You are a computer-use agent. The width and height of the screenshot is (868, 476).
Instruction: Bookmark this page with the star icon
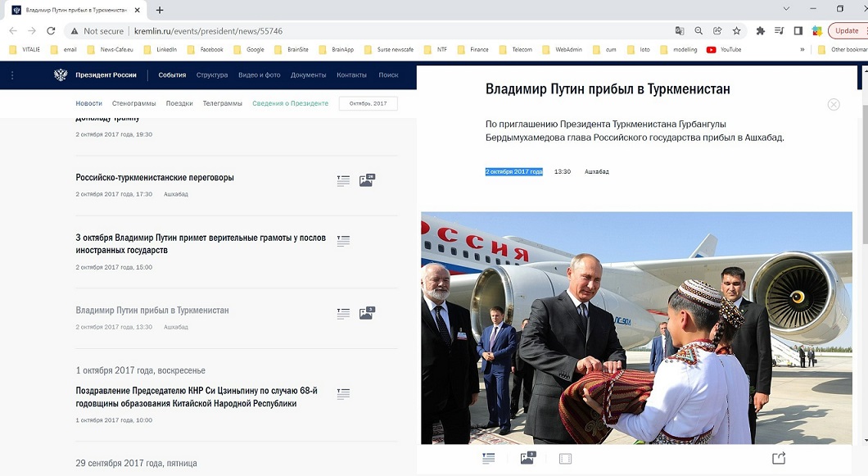click(x=736, y=31)
